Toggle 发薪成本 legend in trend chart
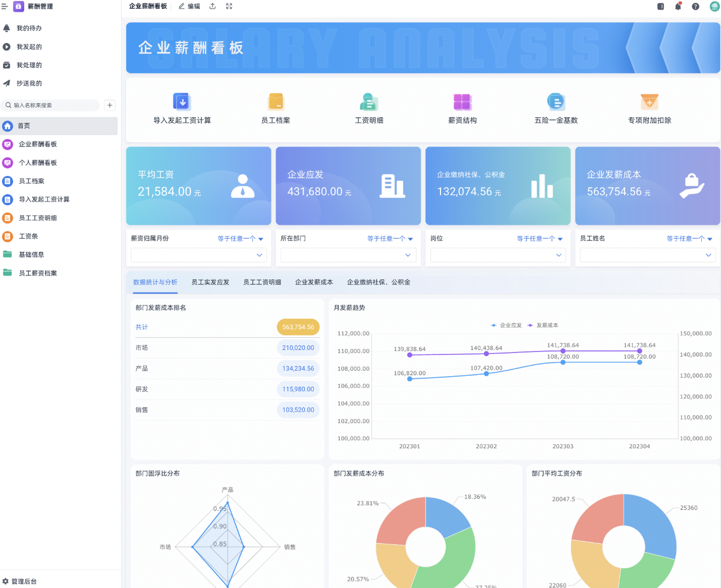 [543, 326]
